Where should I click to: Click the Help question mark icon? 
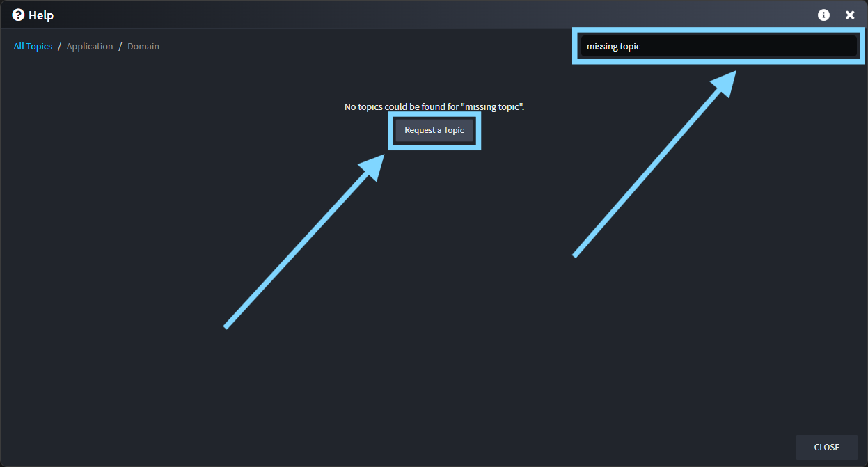(x=19, y=15)
